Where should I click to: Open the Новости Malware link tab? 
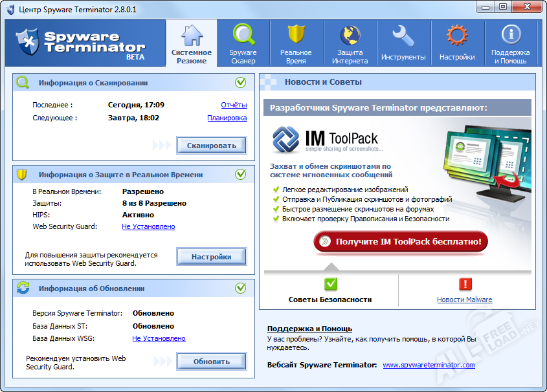464,299
